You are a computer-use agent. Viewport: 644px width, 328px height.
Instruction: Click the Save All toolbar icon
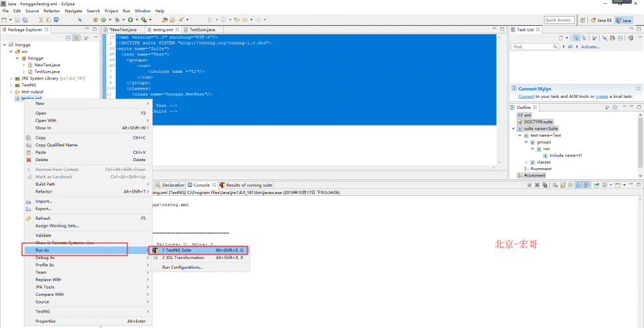click(25, 19)
